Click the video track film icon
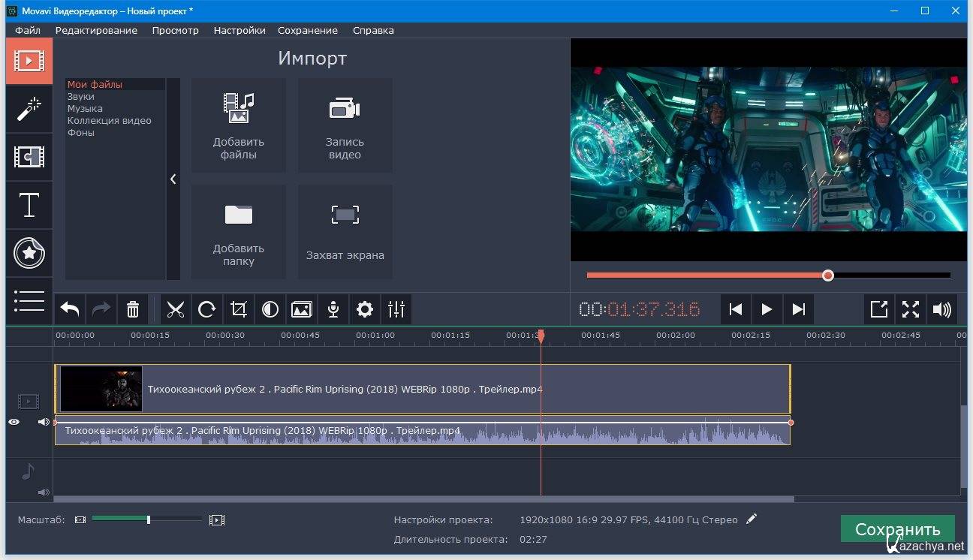Screen dimensions: 973x560 (x=28, y=402)
